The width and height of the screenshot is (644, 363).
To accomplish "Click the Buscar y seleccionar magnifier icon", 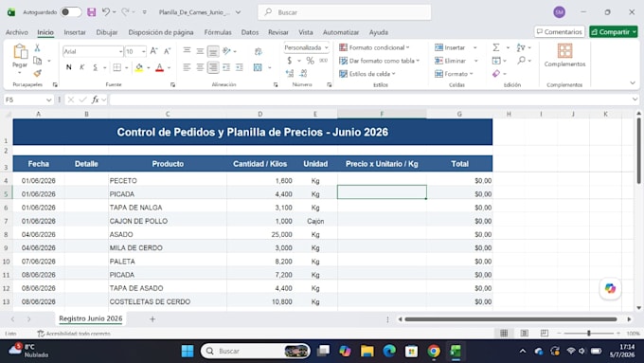I will tap(521, 61).
